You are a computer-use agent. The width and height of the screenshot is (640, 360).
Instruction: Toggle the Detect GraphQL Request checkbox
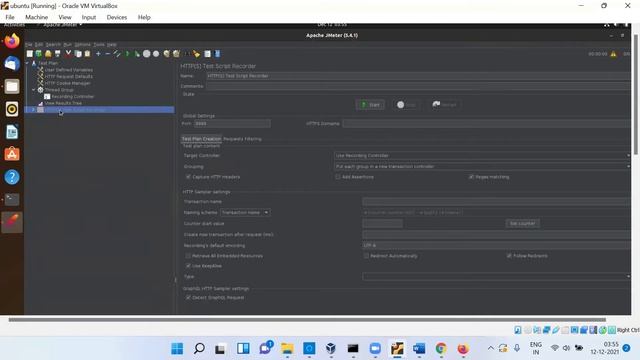coord(188,298)
